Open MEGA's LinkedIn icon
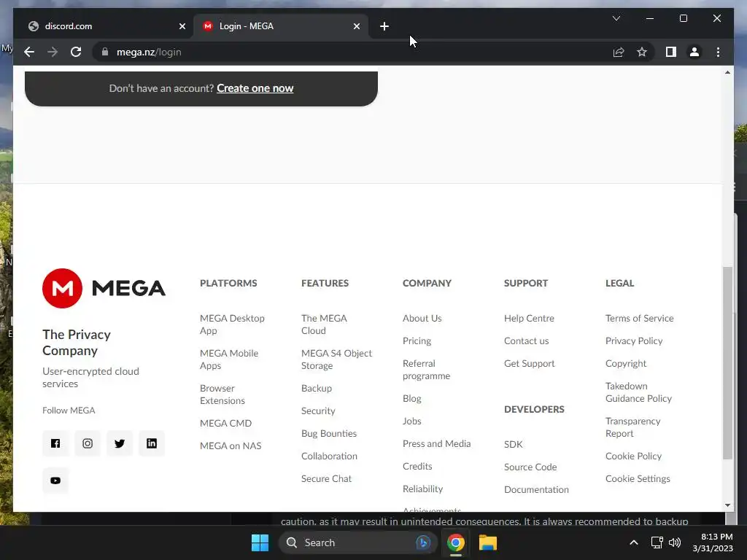747x560 pixels. [x=152, y=443]
